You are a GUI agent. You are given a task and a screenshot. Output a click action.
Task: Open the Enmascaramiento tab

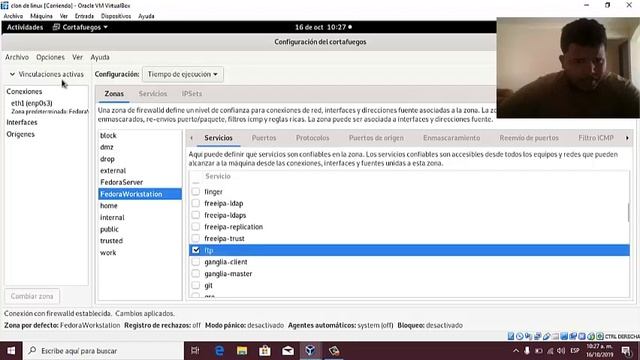pos(451,138)
